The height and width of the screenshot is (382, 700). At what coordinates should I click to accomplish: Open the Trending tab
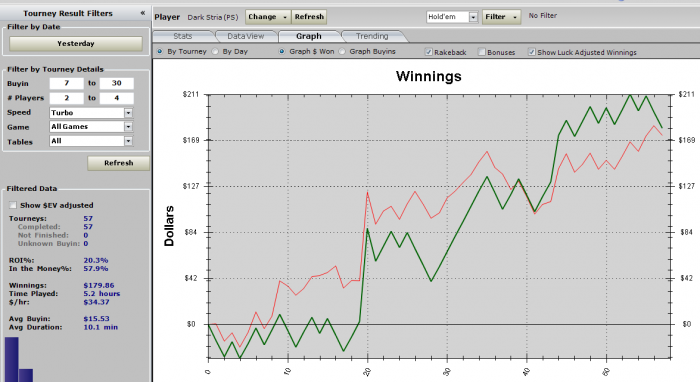(372, 36)
